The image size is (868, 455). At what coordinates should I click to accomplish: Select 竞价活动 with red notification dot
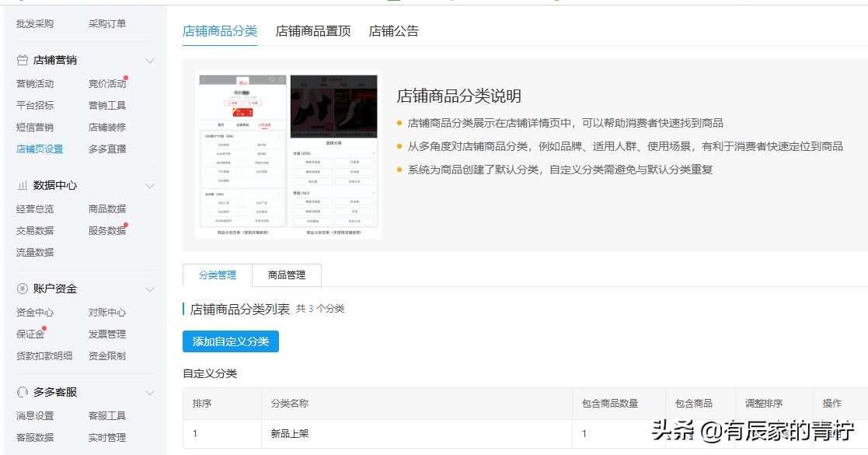(107, 82)
